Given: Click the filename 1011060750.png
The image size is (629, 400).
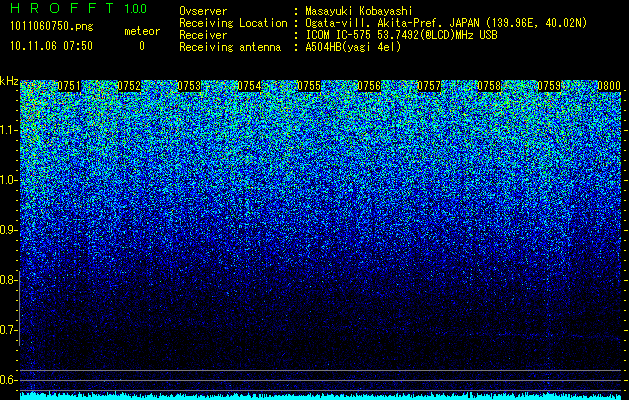Looking at the screenshot, I should tap(52, 27).
